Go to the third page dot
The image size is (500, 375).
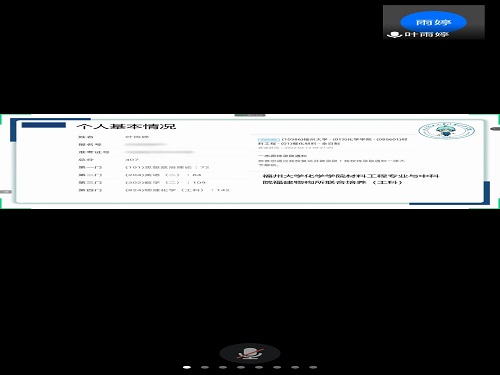pyautogui.click(x=223, y=367)
